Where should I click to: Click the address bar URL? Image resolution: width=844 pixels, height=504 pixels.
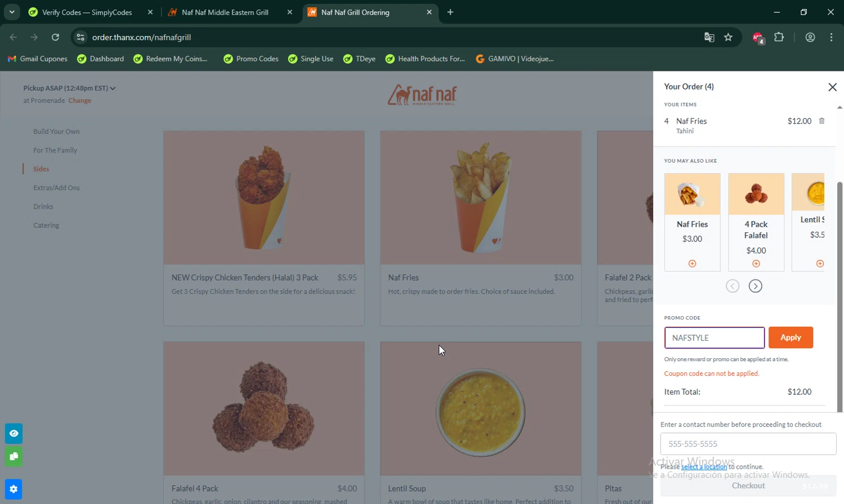(x=141, y=37)
